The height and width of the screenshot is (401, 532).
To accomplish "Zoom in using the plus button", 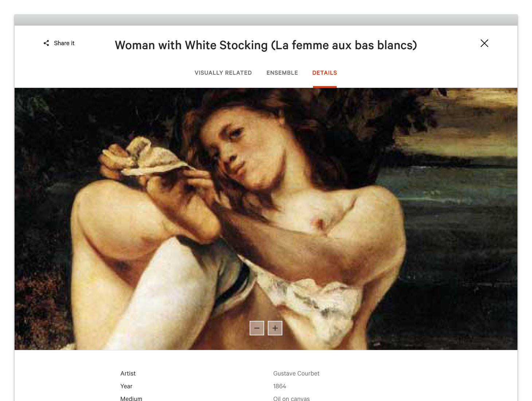I will click(275, 328).
